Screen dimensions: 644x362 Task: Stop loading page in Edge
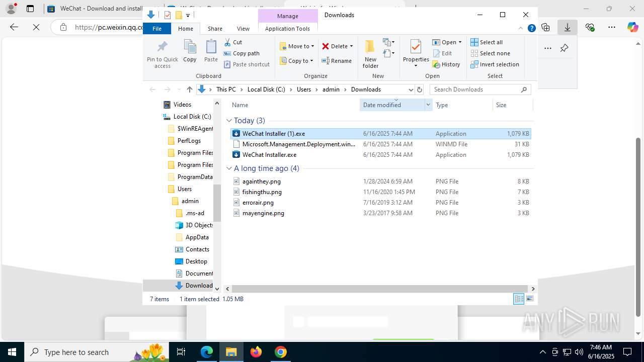(36, 27)
